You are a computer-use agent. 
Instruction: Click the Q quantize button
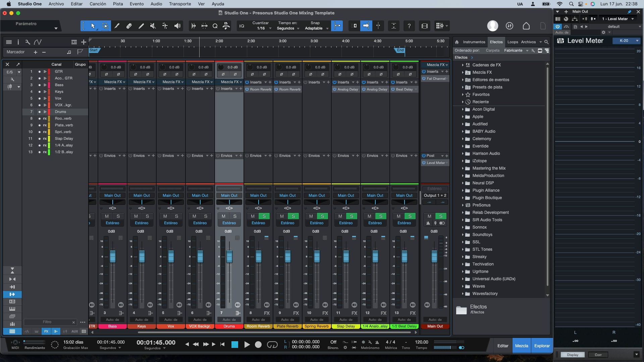click(x=215, y=26)
